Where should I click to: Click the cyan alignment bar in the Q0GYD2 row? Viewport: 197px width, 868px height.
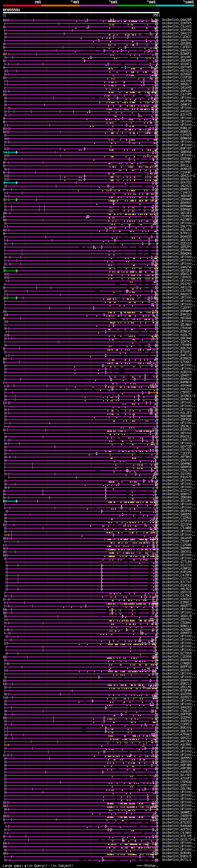click(10, 183)
